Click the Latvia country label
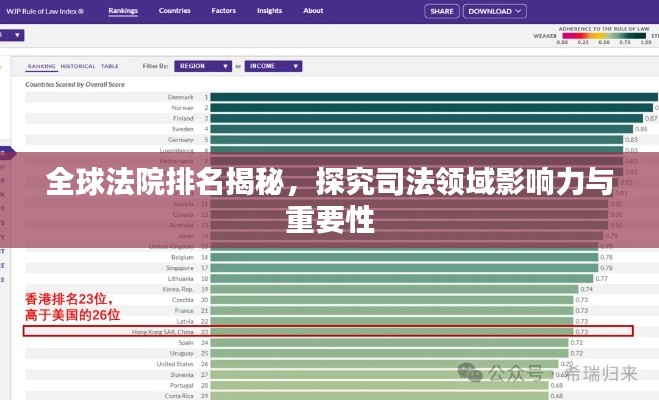This screenshot has height=400, width=659. [x=185, y=321]
